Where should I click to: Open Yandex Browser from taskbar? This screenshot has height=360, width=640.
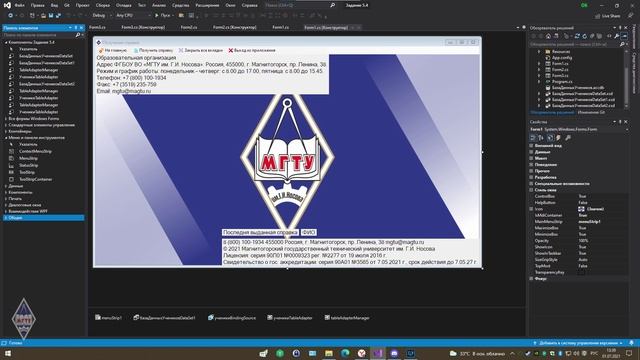[361, 353]
